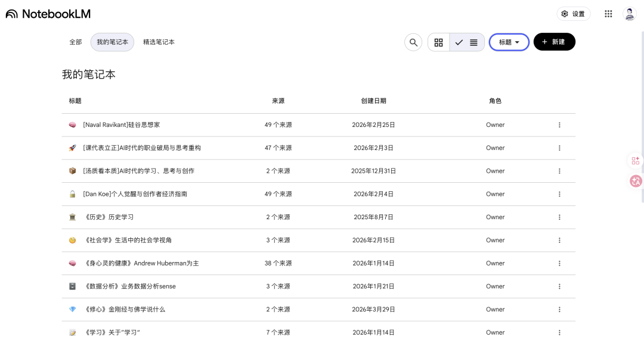Open more options for Dan Koe notebook
This screenshot has height=343, width=644.
[559, 194]
